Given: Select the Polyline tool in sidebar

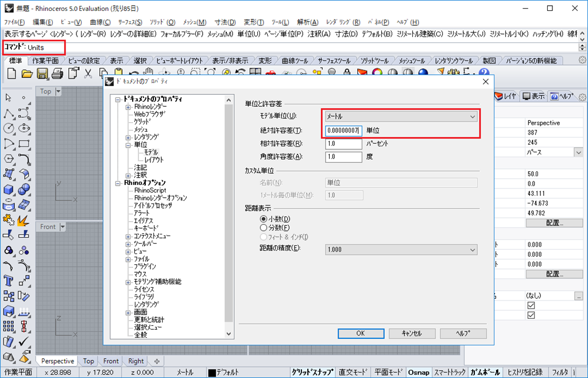Looking at the screenshot, I should coord(9,113).
